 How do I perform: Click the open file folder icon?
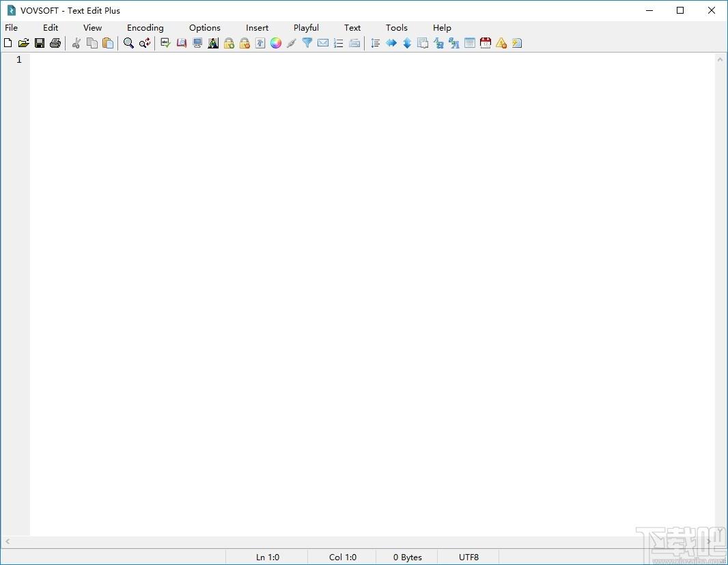coord(24,43)
